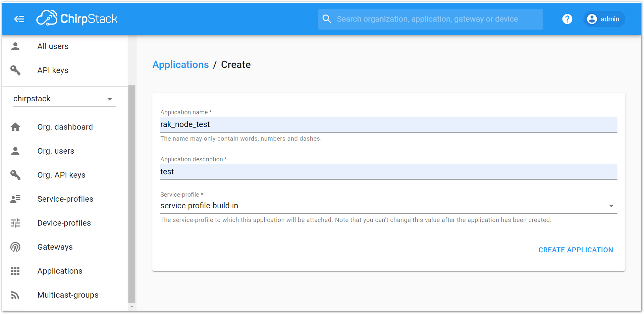The height and width of the screenshot is (314, 644).
Task: Navigate to Device-profiles
Action: point(65,223)
